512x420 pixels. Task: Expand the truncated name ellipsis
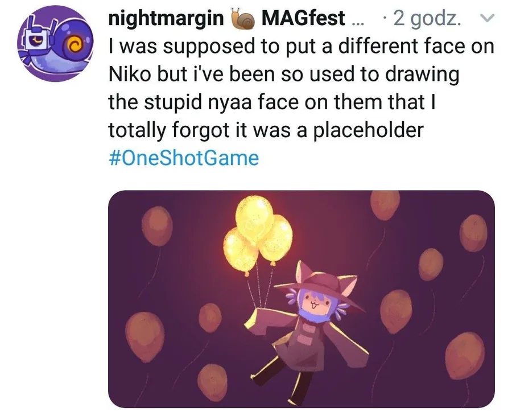pyautogui.click(x=357, y=20)
